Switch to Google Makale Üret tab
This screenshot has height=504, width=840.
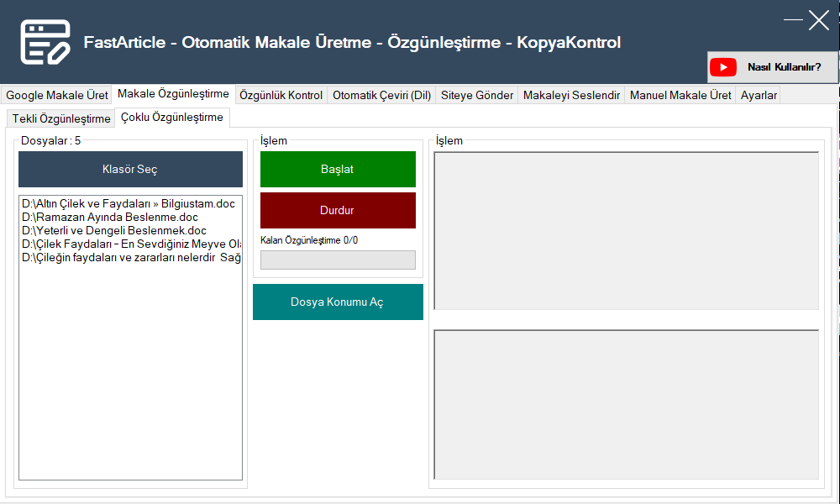tap(57, 95)
